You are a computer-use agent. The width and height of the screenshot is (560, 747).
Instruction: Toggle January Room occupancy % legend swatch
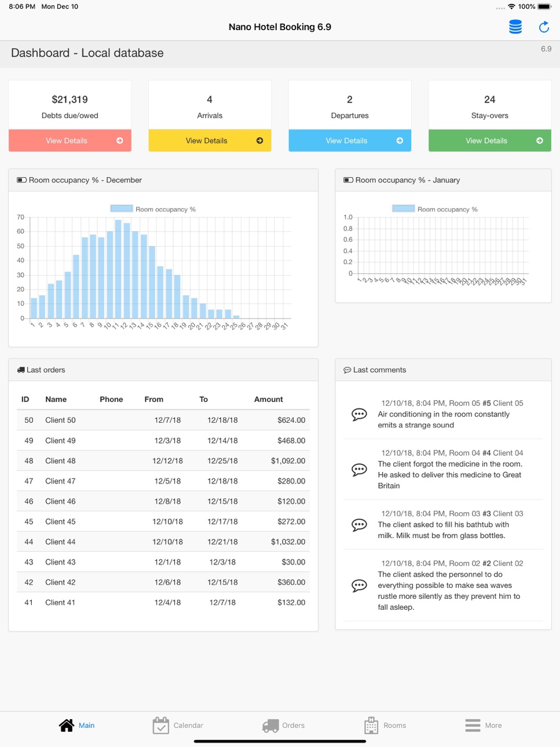[404, 209]
